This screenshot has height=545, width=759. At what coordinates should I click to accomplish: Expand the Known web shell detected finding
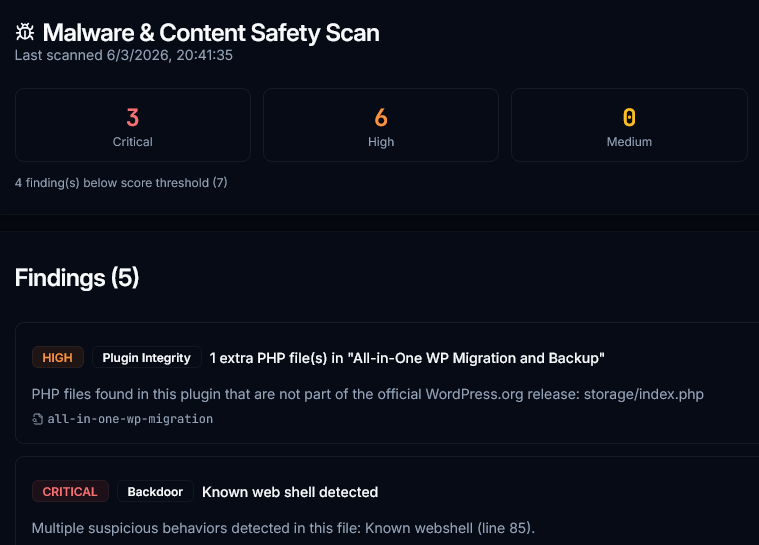pyautogui.click(x=290, y=492)
